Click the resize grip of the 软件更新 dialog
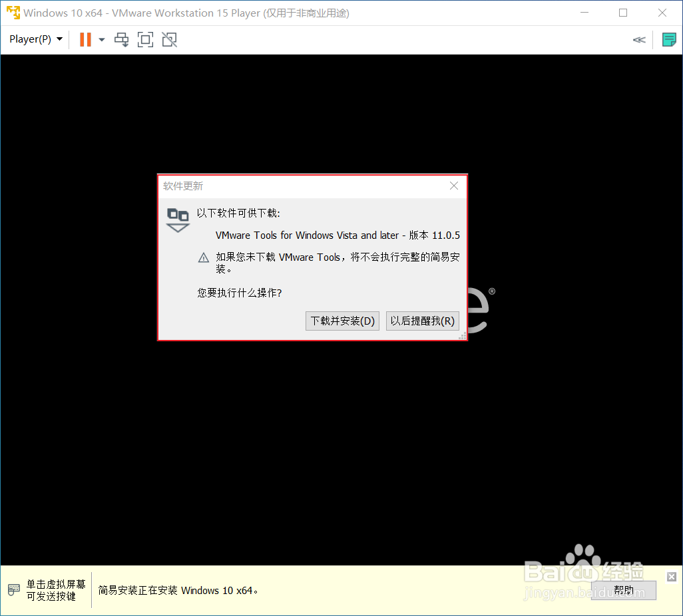 463,336
